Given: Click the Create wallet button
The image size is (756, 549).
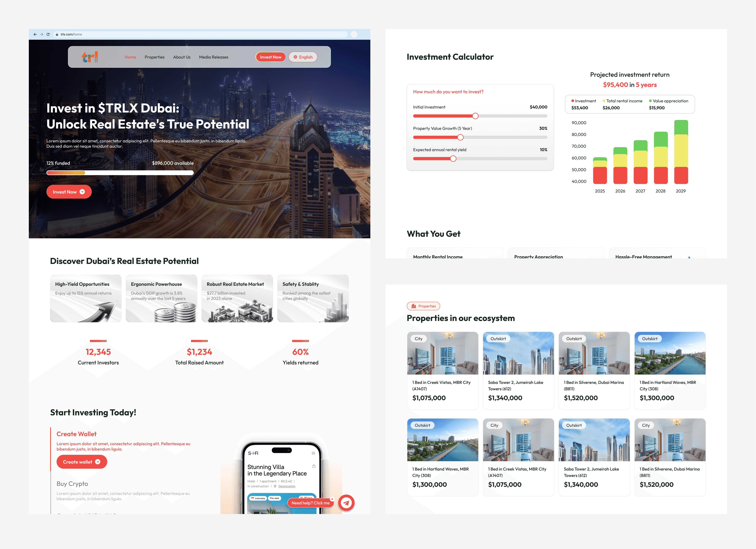Looking at the screenshot, I should click(82, 462).
